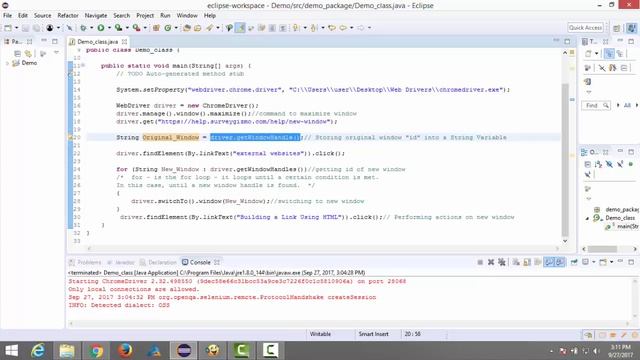Click the Debug bug toolbar icon
The height and width of the screenshot is (360, 640).
(x=83, y=28)
